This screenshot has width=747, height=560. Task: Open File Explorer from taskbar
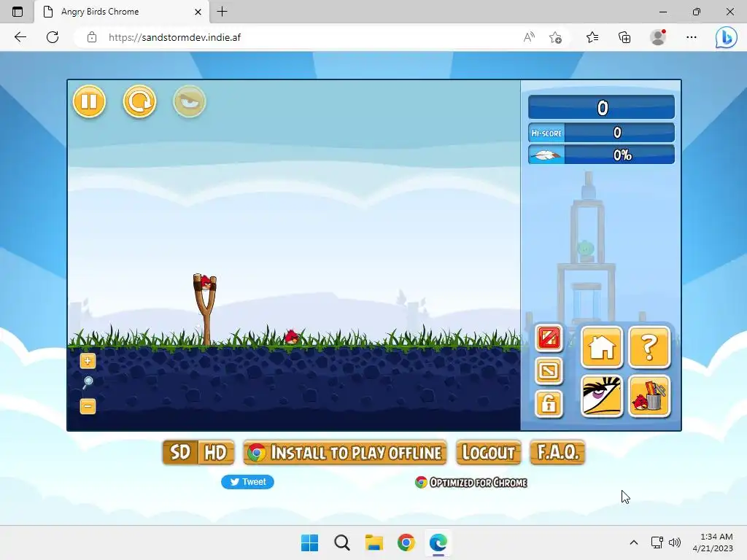(374, 542)
